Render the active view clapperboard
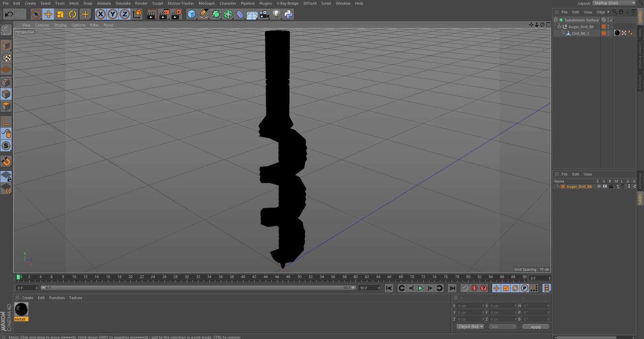644x339 pixels. tap(152, 14)
